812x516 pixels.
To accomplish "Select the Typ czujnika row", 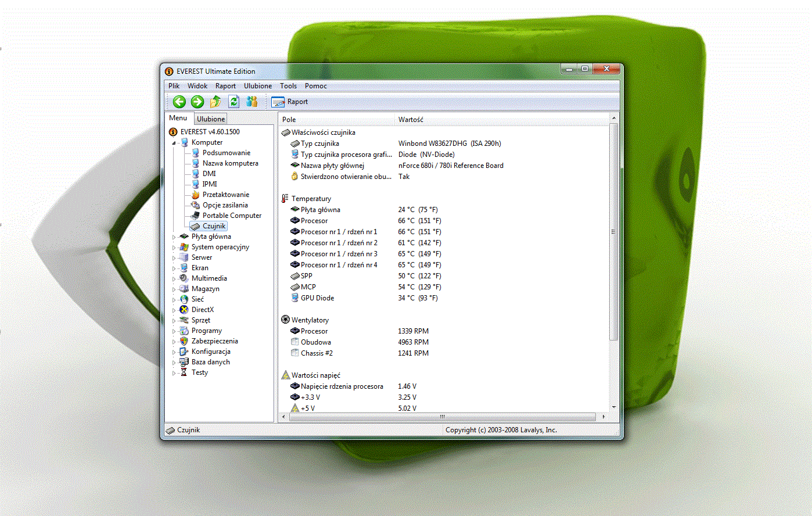I will pyautogui.click(x=444, y=144).
